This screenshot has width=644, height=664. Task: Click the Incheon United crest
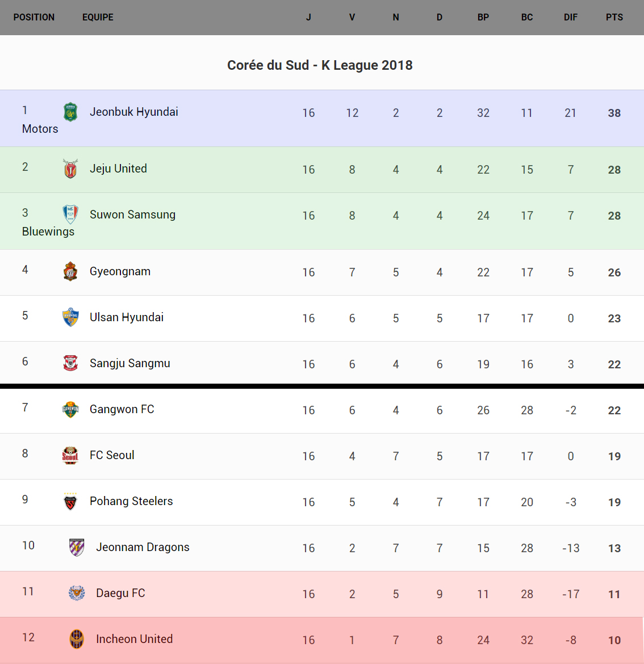77,639
